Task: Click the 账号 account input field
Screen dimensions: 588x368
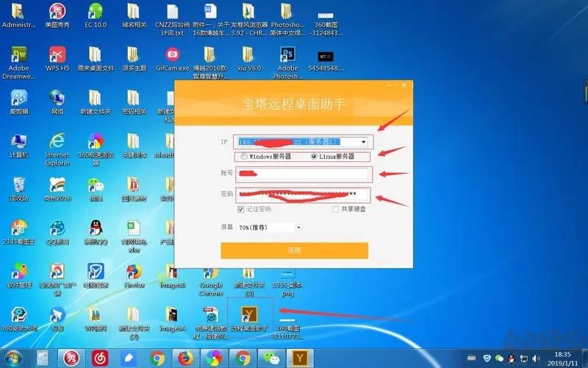Action: (x=301, y=174)
